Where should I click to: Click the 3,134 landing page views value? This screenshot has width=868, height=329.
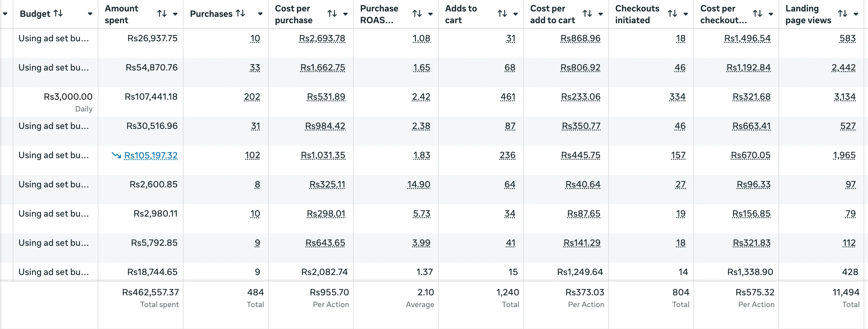[x=845, y=97]
